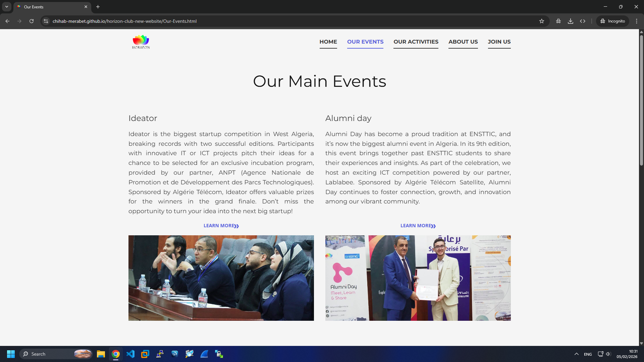
Task: Click LEARN MORE under Ideator
Action: pos(221,226)
